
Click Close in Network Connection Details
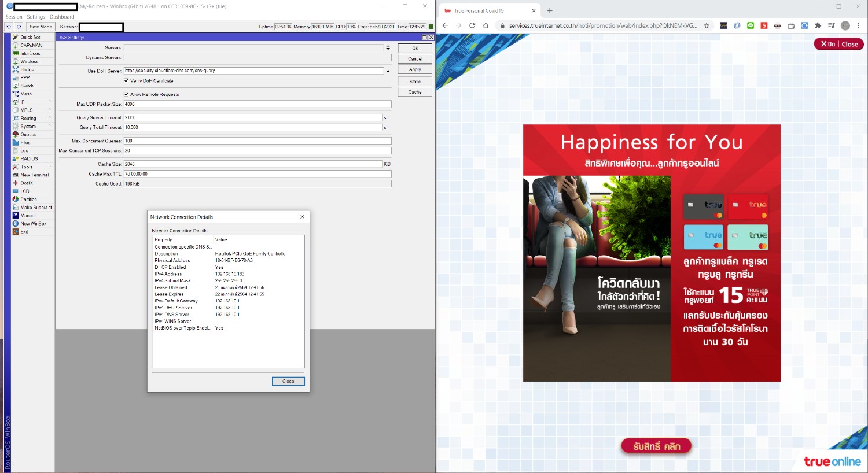click(288, 381)
